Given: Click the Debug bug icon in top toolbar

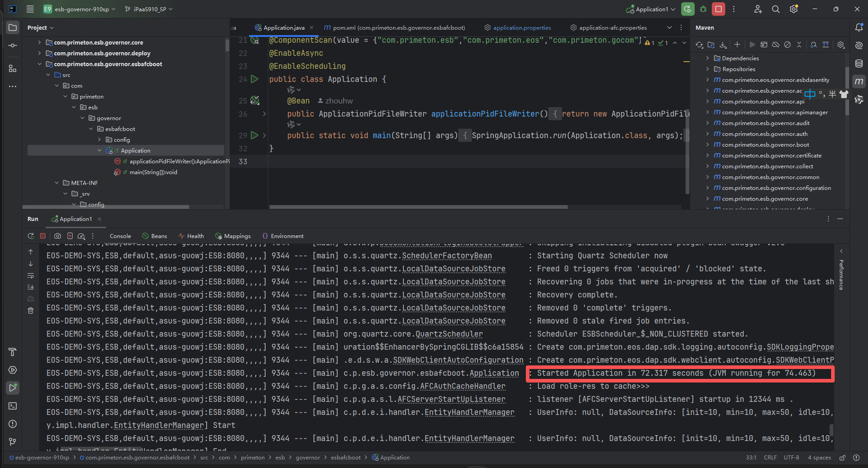Looking at the screenshot, I should click(x=703, y=9).
